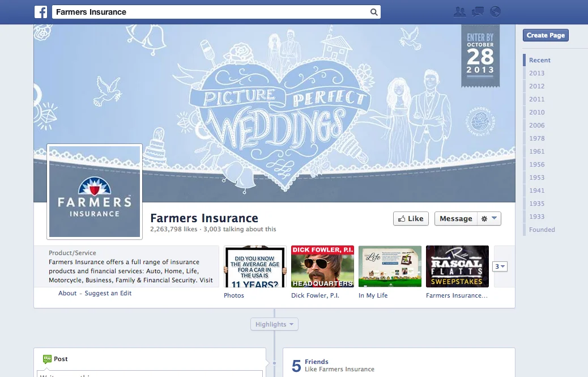Open friend requests icon
Viewport: 588px width, 377px height.
coord(459,12)
